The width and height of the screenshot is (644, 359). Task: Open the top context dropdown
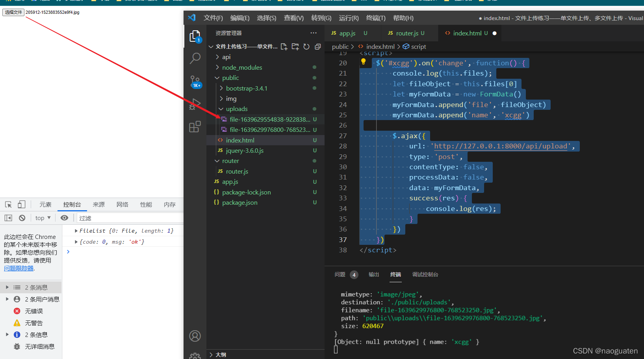coord(43,218)
